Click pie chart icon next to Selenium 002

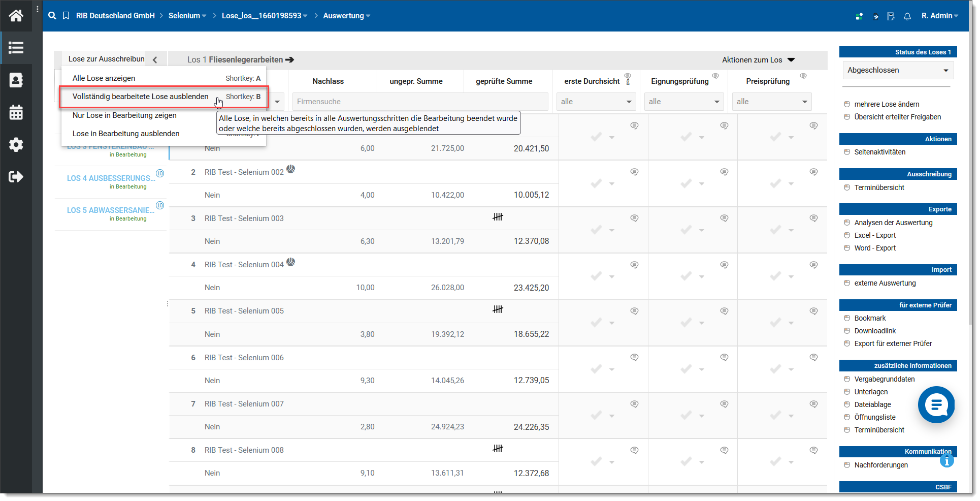(290, 169)
